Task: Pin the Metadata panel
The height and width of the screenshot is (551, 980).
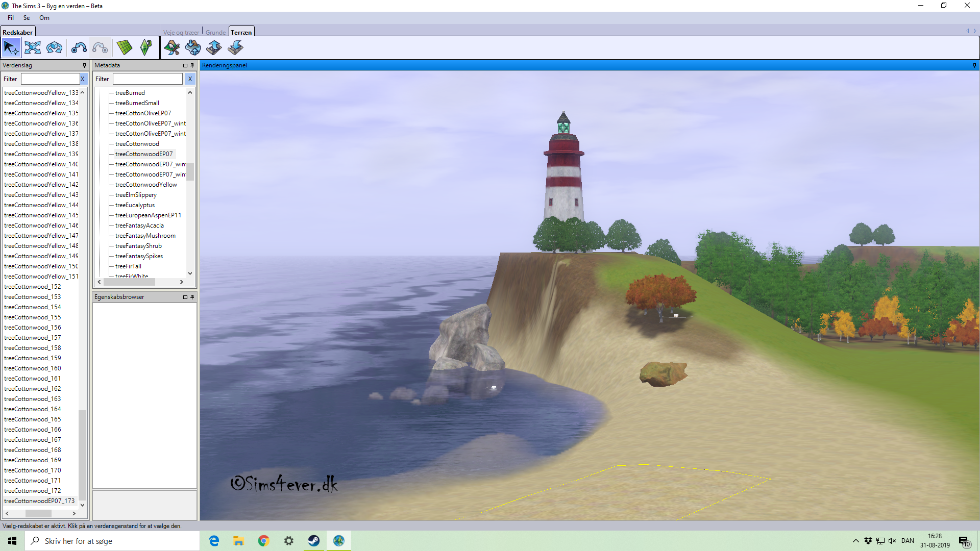Action: click(192, 65)
